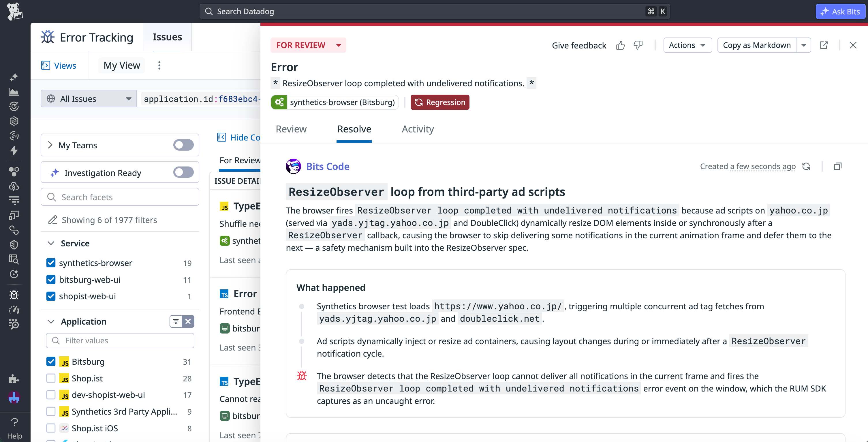Open the Copy as Markdown dropdown arrow
Image resolution: width=868 pixels, height=442 pixels.
[x=804, y=45]
